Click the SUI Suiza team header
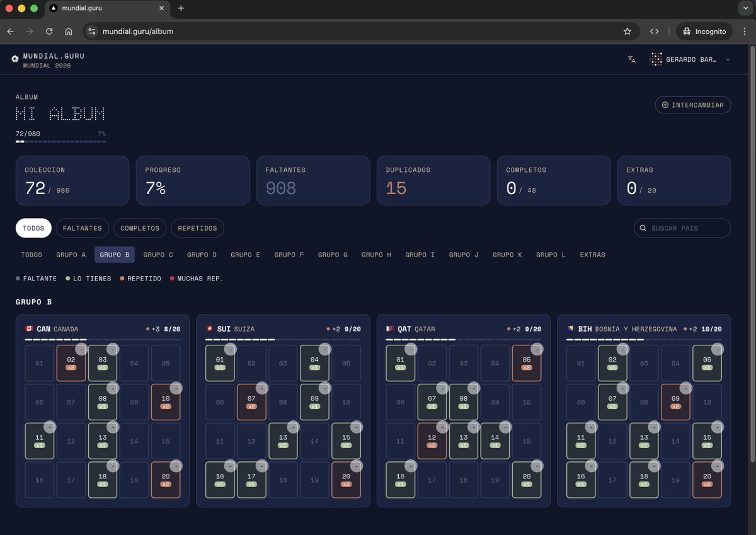The image size is (756, 535). click(x=283, y=329)
